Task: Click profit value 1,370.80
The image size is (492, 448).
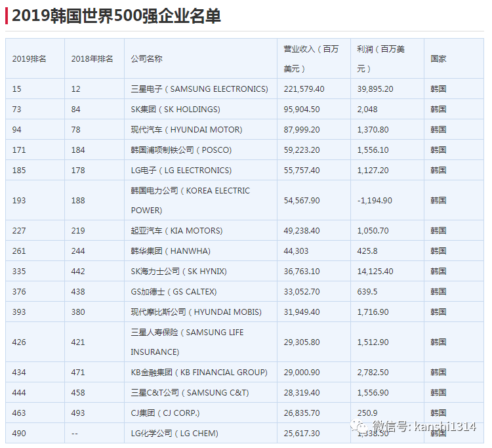Action: (373, 130)
